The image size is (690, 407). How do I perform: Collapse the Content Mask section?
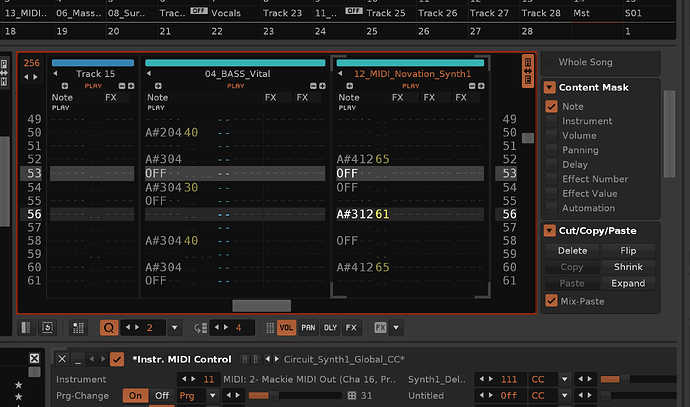click(550, 87)
